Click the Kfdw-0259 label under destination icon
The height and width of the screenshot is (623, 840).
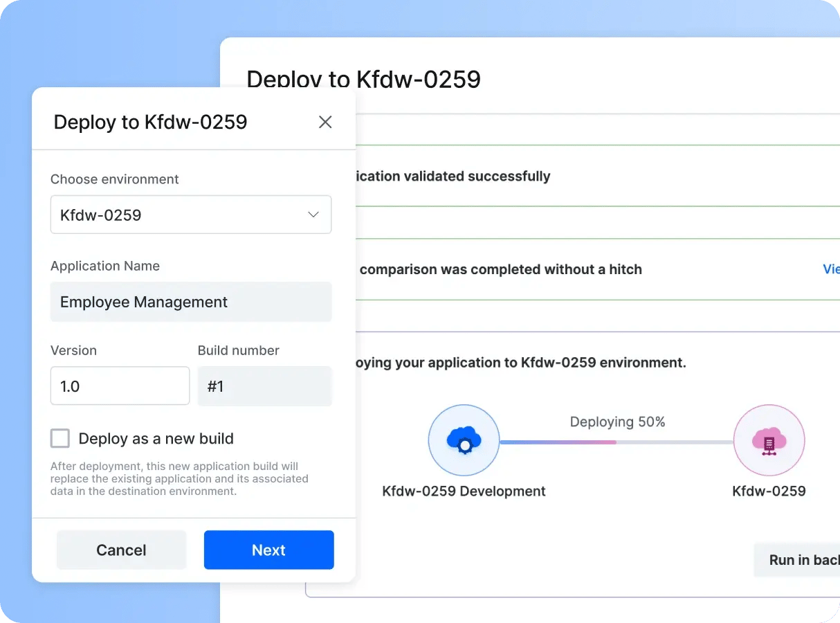(x=769, y=491)
